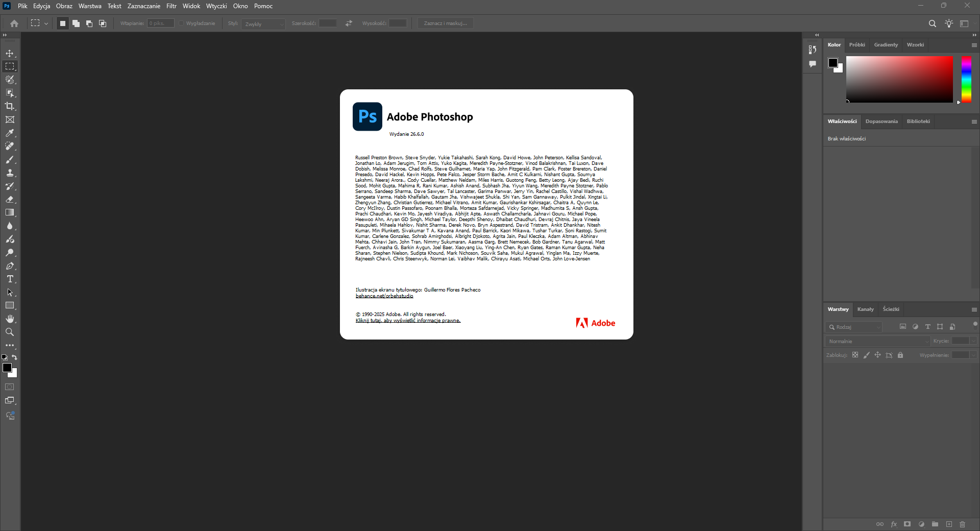Click the create new group folder icon
Image resolution: width=980 pixels, height=531 pixels.
click(935, 524)
